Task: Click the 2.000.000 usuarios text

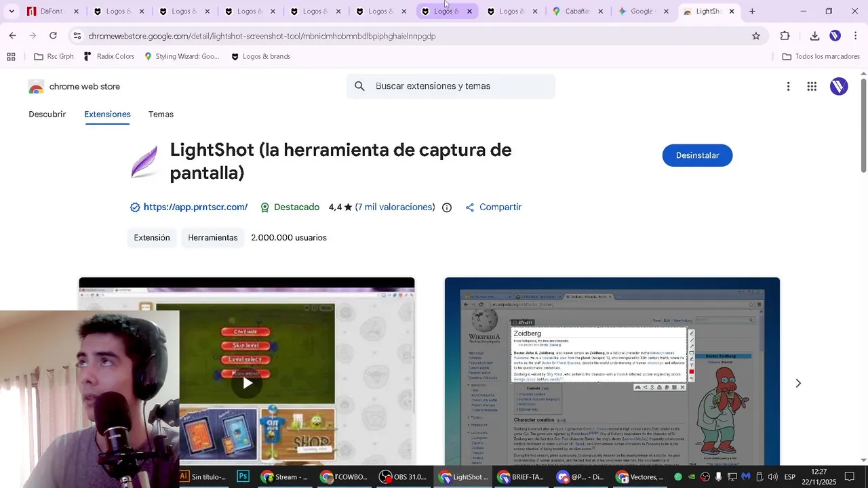Action: (289, 238)
